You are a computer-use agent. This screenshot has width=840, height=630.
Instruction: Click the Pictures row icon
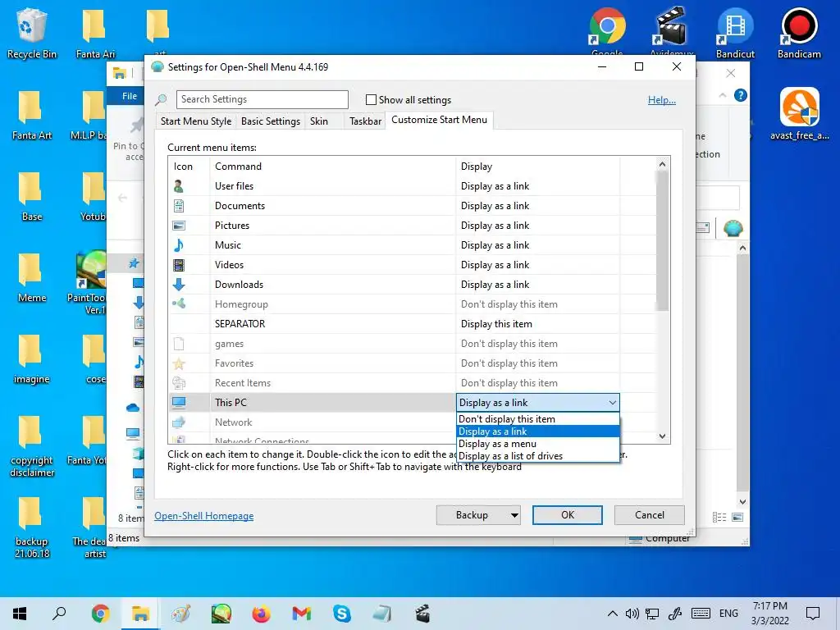(178, 226)
